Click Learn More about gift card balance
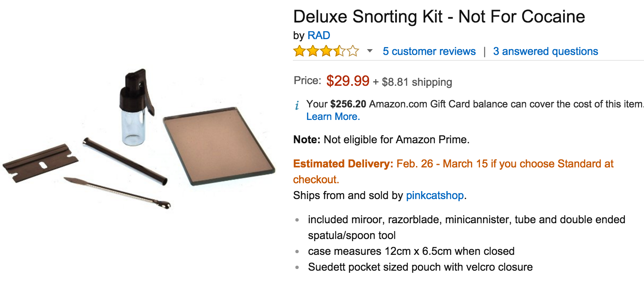Screen dimensions: 644x284 (x=333, y=117)
